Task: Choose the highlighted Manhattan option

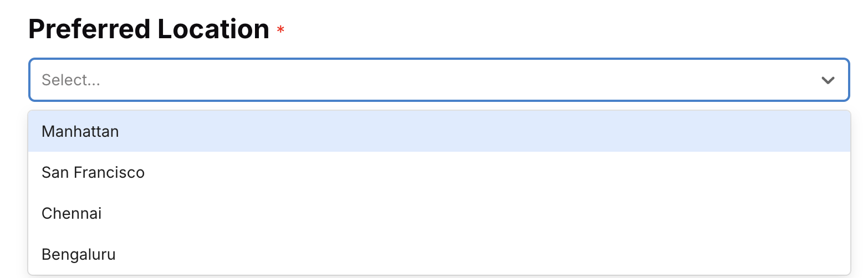Action: coord(80,132)
